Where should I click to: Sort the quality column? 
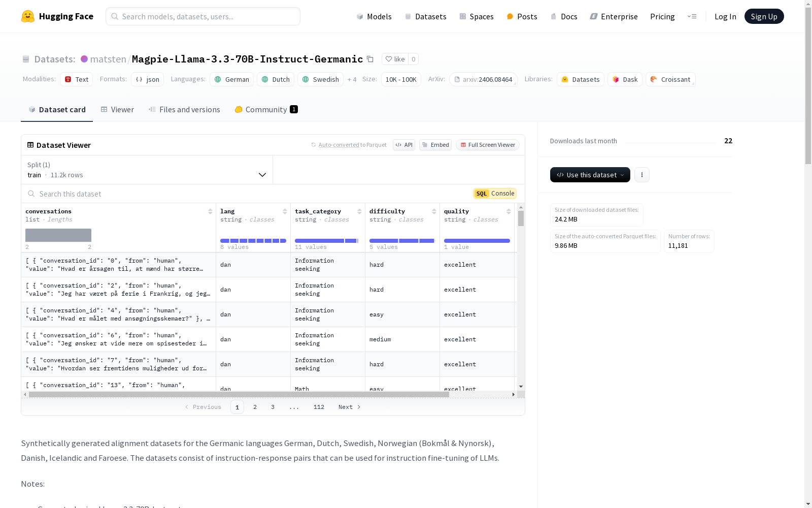pyautogui.click(x=509, y=211)
